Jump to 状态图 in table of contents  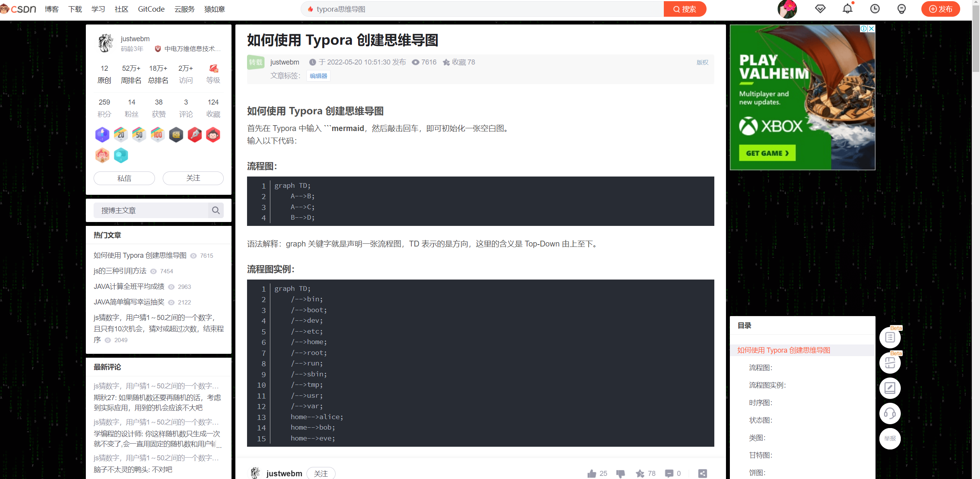761,420
